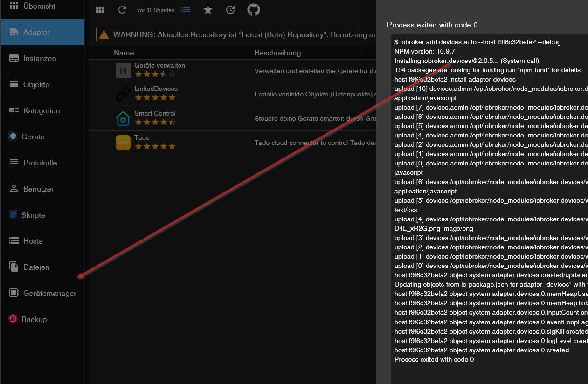The width and height of the screenshot is (588, 384).
Task: Click Smart Control star rating
Action: (x=155, y=122)
